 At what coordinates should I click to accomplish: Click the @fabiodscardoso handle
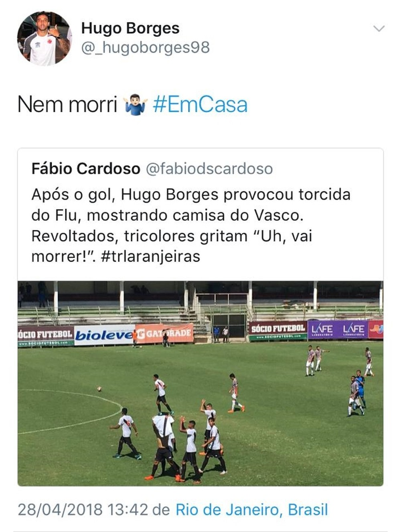(x=209, y=169)
